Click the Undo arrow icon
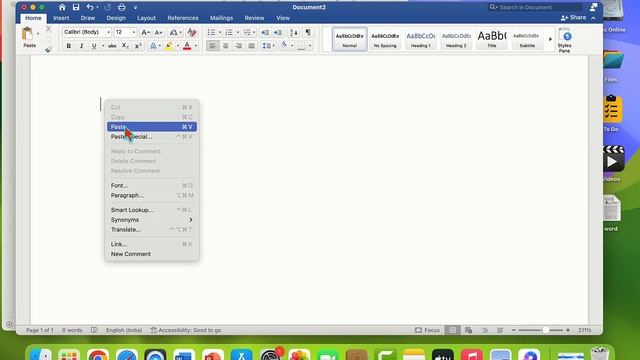 point(90,7)
